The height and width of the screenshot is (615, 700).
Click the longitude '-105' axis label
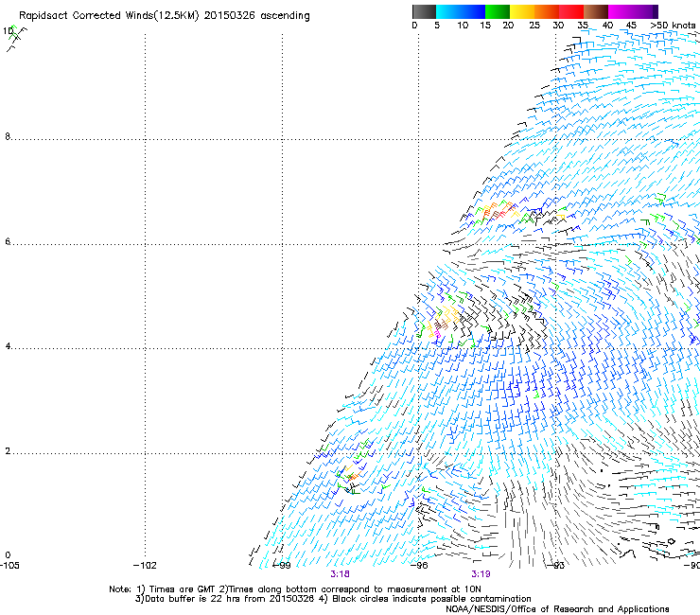9,566
